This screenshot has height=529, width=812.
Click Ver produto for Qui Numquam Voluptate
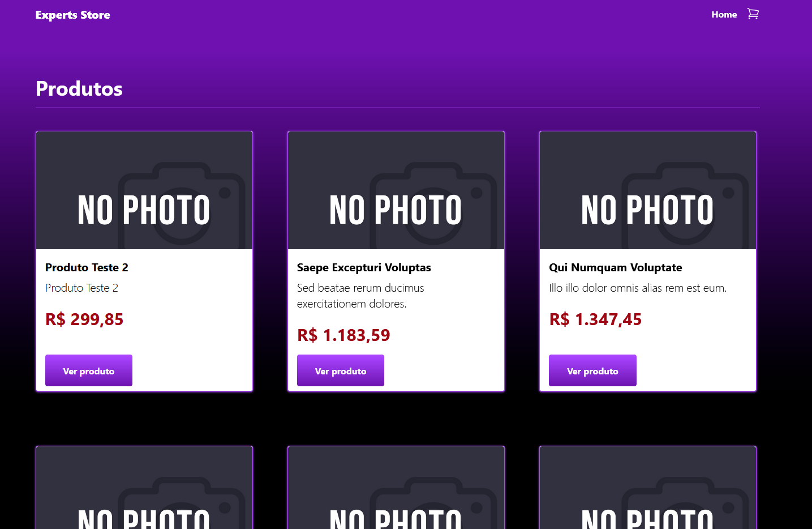click(x=592, y=371)
